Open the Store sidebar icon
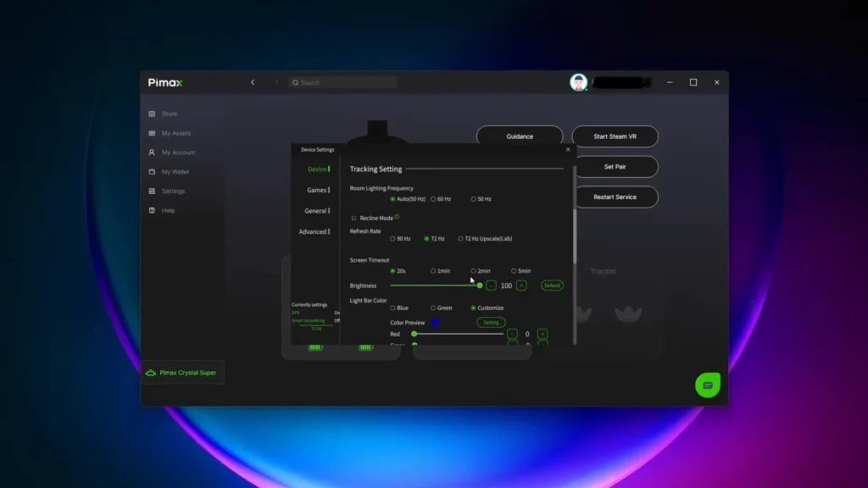868x488 pixels. click(152, 114)
